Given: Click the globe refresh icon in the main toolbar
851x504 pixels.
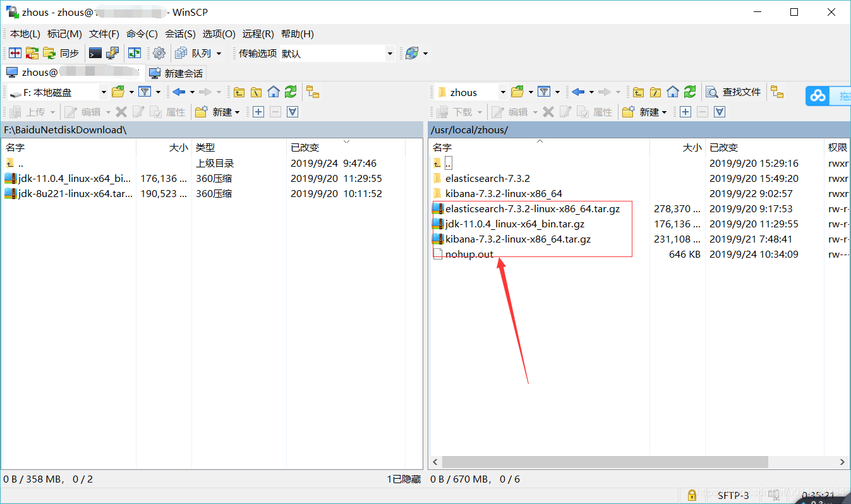Looking at the screenshot, I should click(x=412, y=54).
